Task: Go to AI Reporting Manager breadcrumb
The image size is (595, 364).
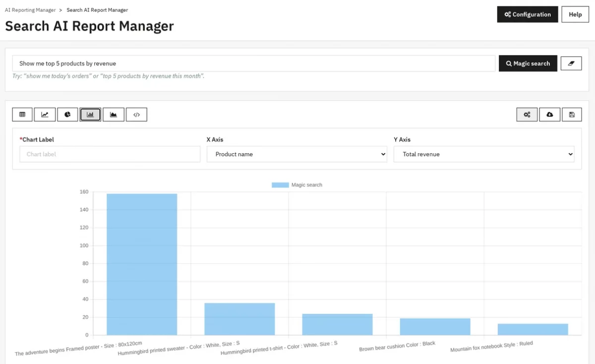Action: (30, 10)
